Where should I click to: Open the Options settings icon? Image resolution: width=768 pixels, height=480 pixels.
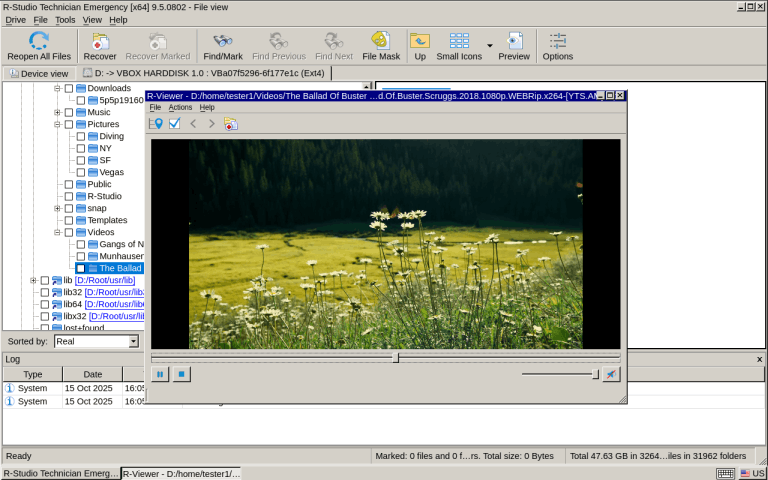click(557, 46)
